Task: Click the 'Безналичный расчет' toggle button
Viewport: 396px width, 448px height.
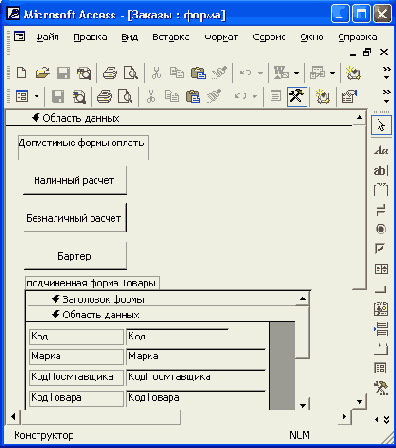Action: tap(75, 218)
